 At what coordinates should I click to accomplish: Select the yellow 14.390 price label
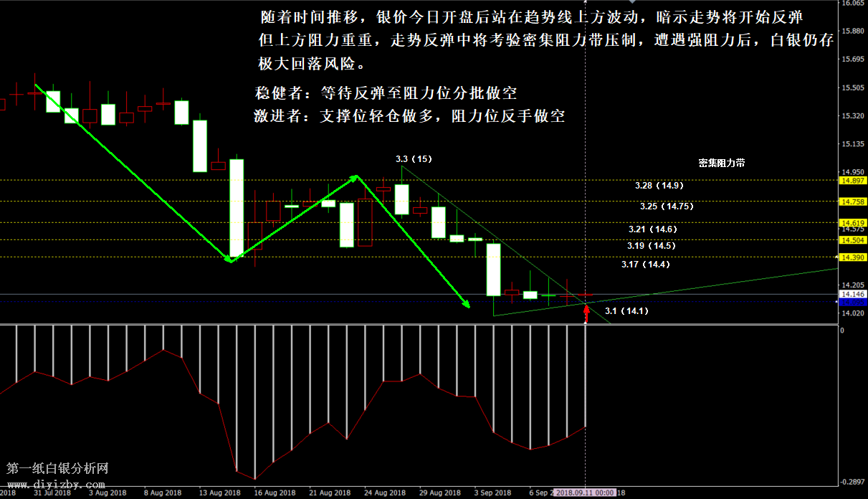(x=852, y=257)
